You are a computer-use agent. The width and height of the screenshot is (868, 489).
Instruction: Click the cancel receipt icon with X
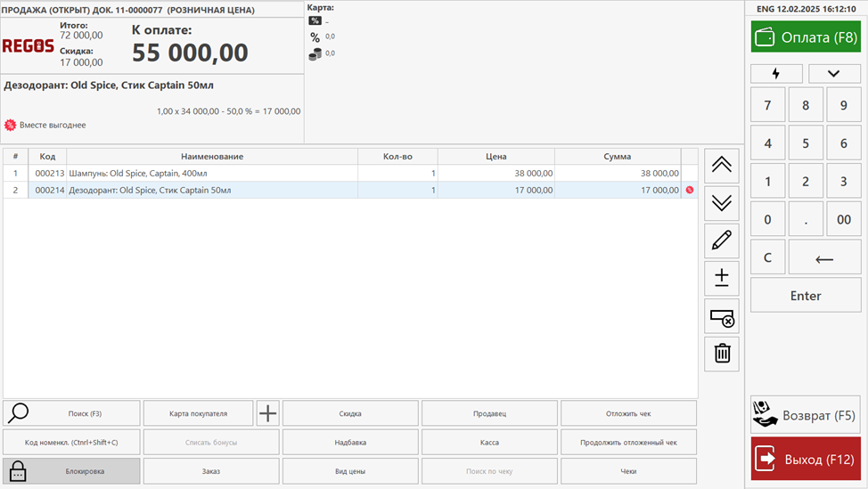722,316
